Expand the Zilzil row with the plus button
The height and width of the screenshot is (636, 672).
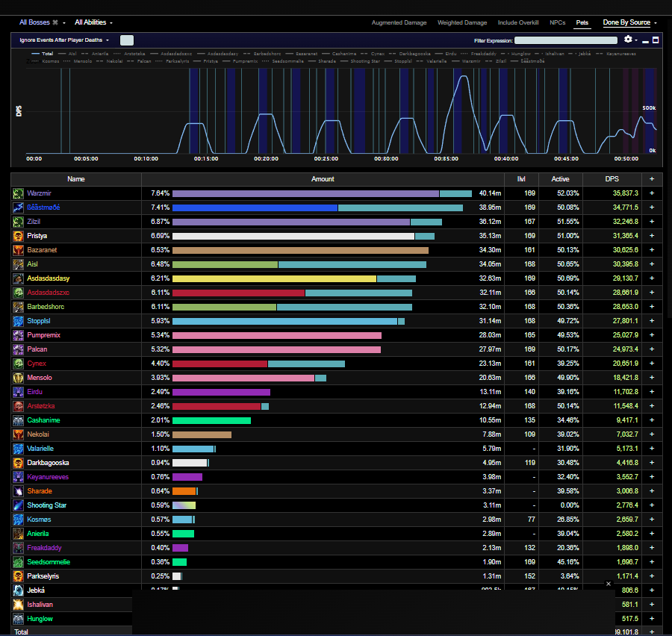[x=652, y=222]
